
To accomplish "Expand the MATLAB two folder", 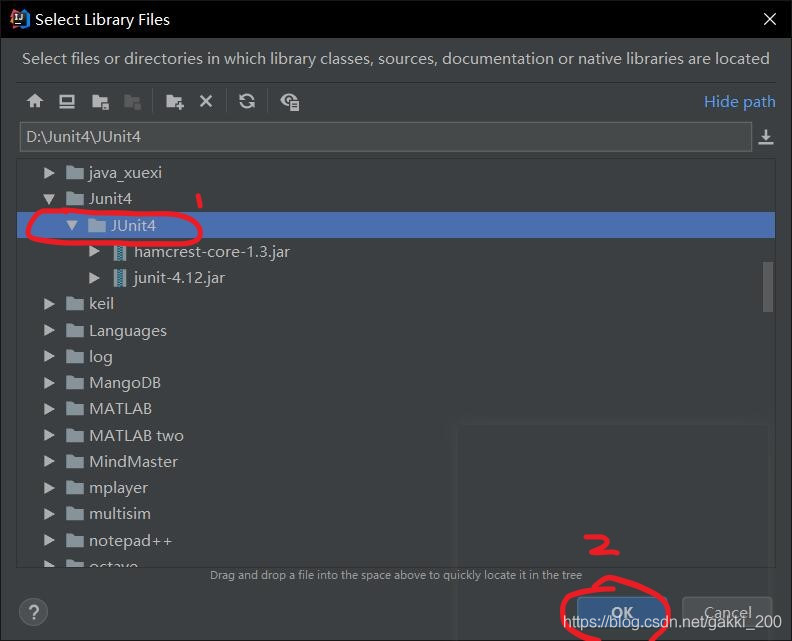I will pos(49,435).
